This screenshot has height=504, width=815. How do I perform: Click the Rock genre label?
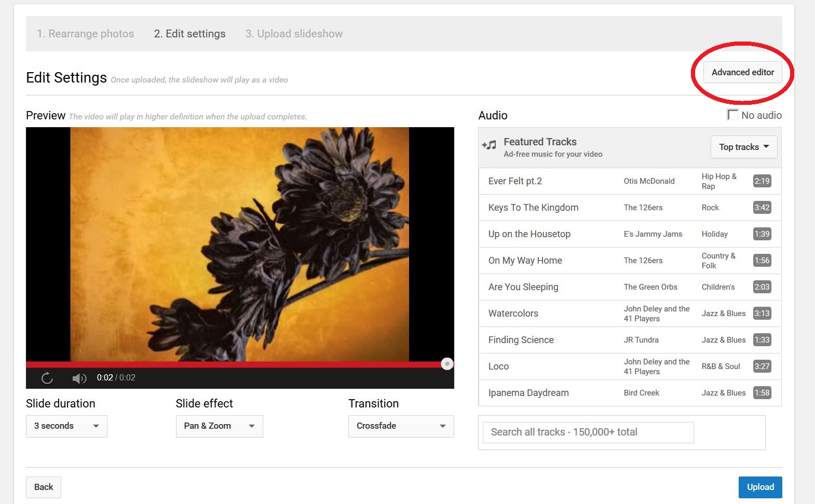tap(710, 208)
